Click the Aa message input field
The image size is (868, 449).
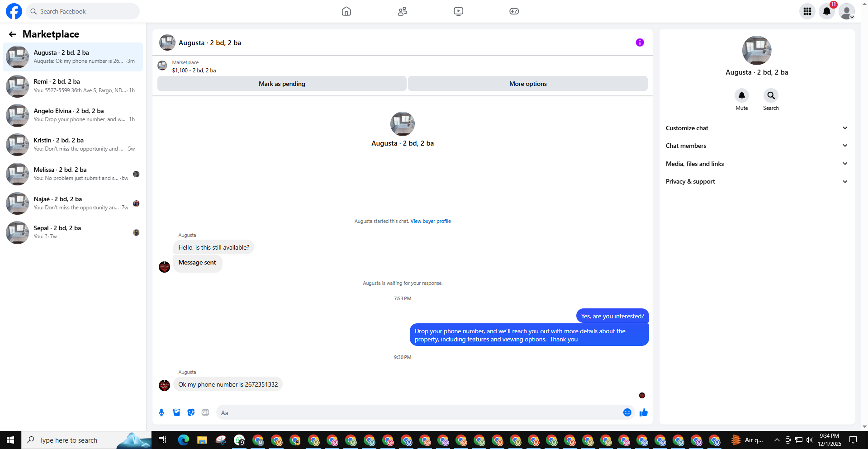[x=419, y=412]
